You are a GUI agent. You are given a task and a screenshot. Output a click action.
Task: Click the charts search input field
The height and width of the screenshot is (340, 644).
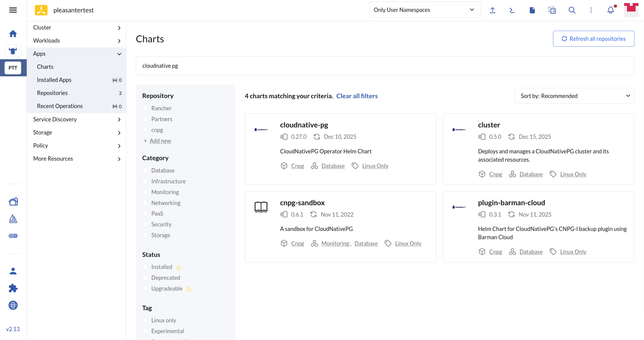(385, 66)
